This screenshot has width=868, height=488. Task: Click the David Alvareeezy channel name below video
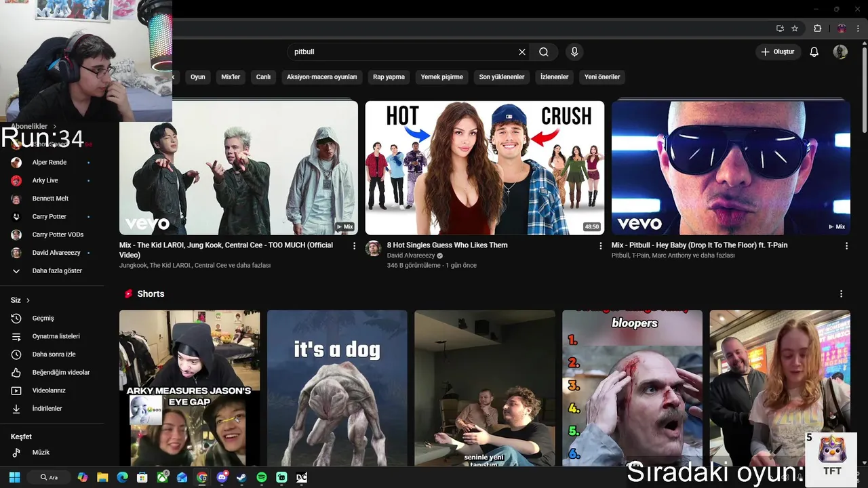point(411,256)
